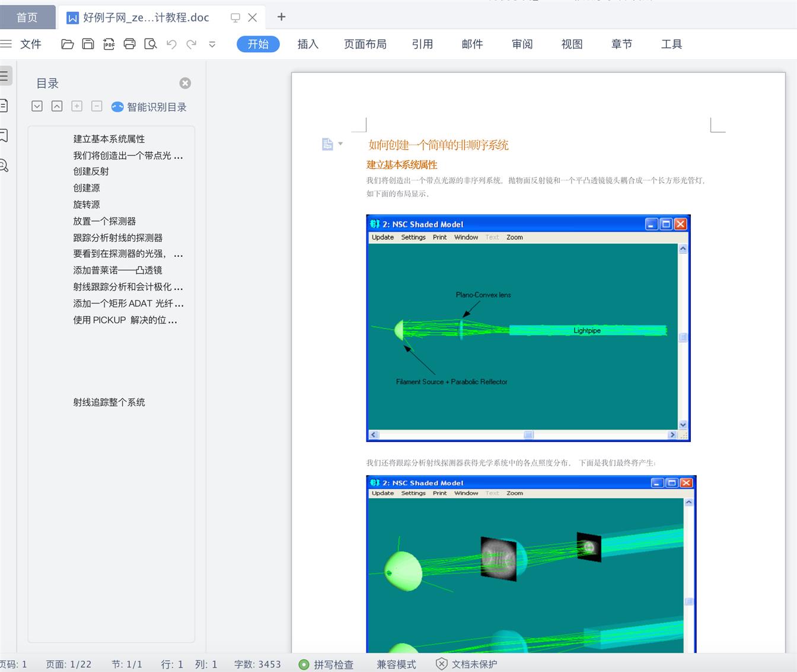Toggle the outline panel icon in the left sidebar

pos(4,75)
